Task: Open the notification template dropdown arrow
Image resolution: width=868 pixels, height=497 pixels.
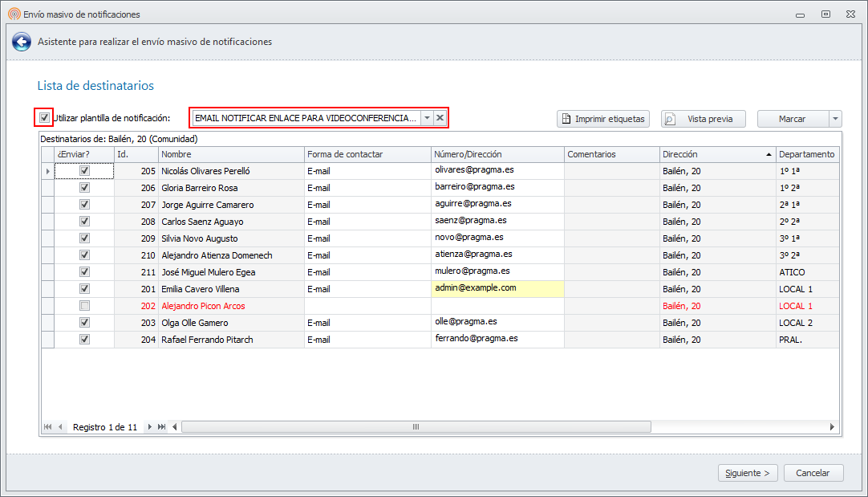Action: click(x=427, y=117)
